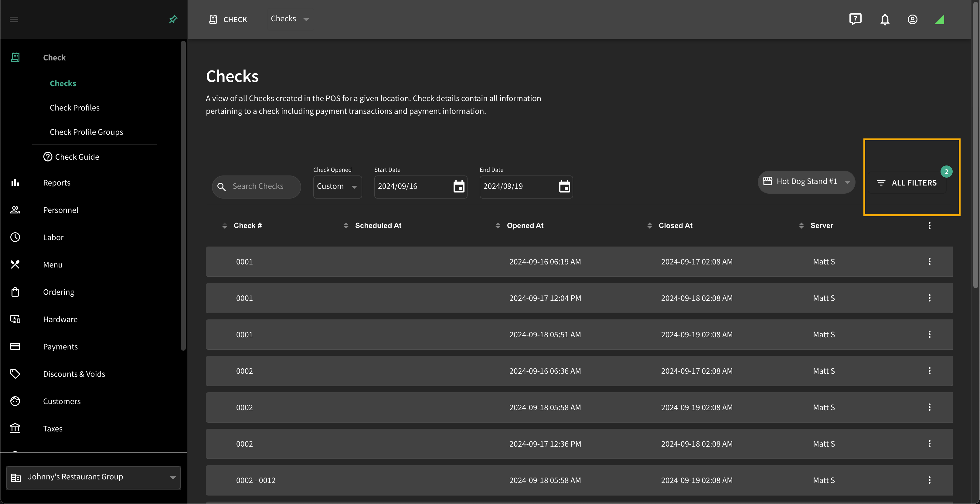Viewport: 980px width, 504px height.
Task: Open Check Profiles submenu item
Action: click(x=75, y=108)
